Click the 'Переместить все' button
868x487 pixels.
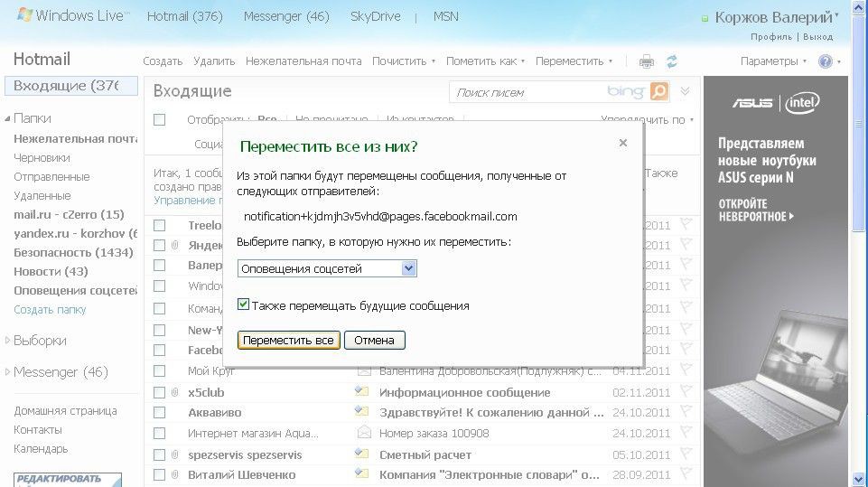point(288,341)
